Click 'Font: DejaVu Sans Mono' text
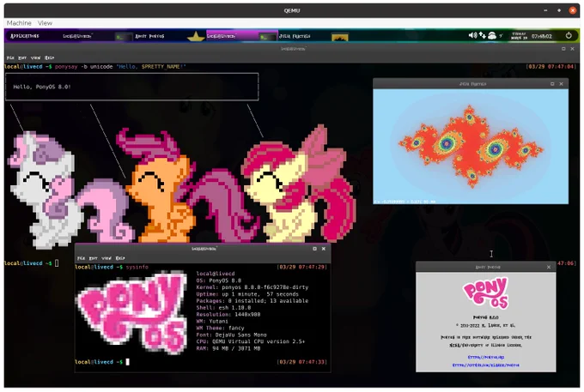The image size is (584, 392). point(231,335)
